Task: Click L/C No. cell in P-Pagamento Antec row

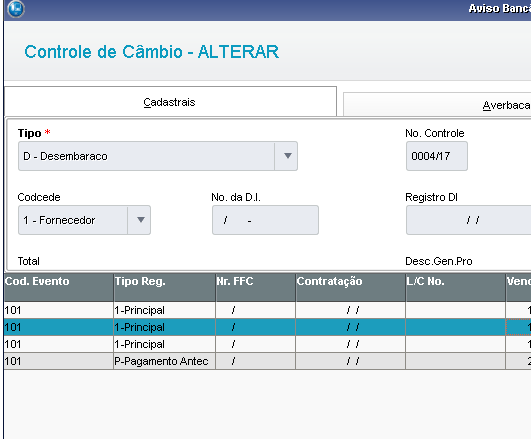Action: 455,361
